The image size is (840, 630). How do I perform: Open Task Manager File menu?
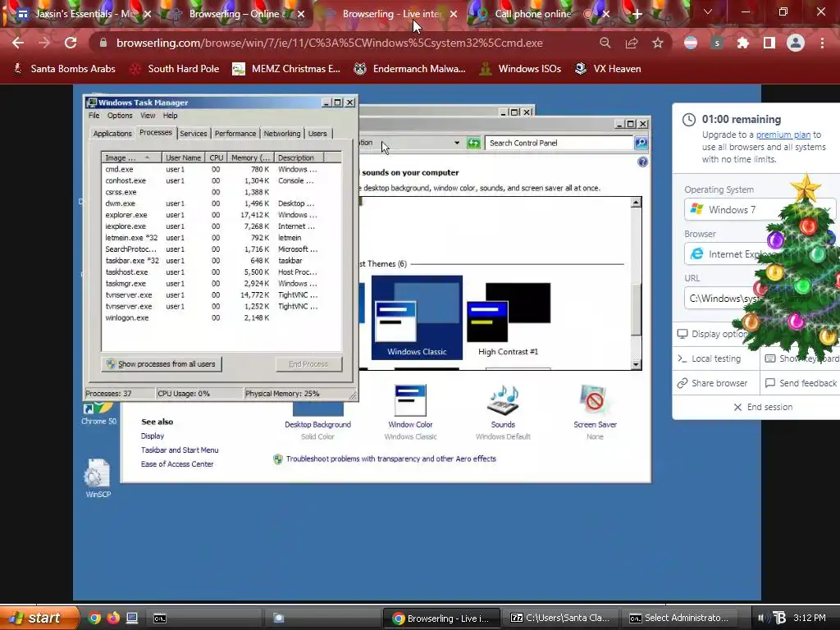(x=94, y=115)
